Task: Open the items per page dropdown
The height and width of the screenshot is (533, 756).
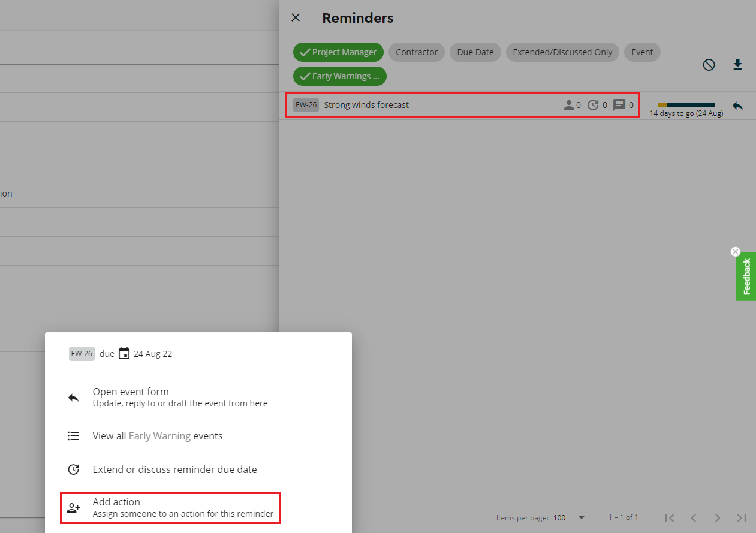Action: [x=570, y=517]
